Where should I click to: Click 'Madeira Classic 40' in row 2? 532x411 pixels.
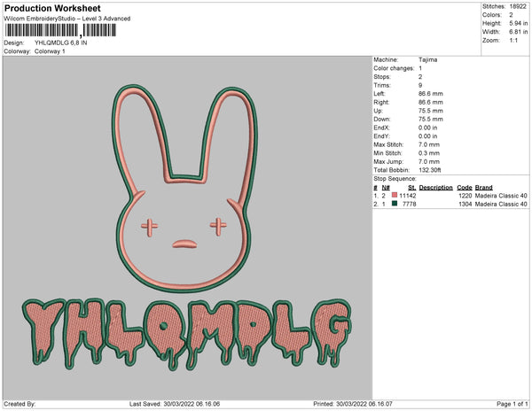pos(501,204)
